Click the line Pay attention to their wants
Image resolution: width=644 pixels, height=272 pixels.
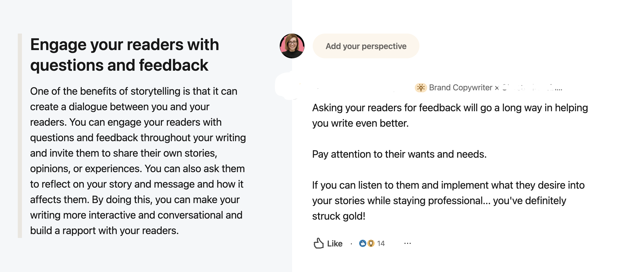pyautogui.click(x=399, y=154)
